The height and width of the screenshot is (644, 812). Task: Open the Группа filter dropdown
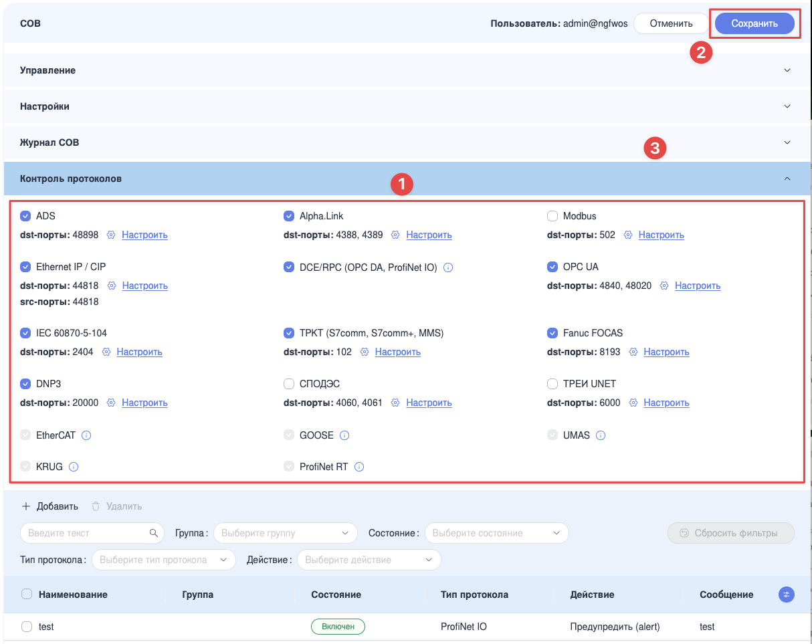286,533
